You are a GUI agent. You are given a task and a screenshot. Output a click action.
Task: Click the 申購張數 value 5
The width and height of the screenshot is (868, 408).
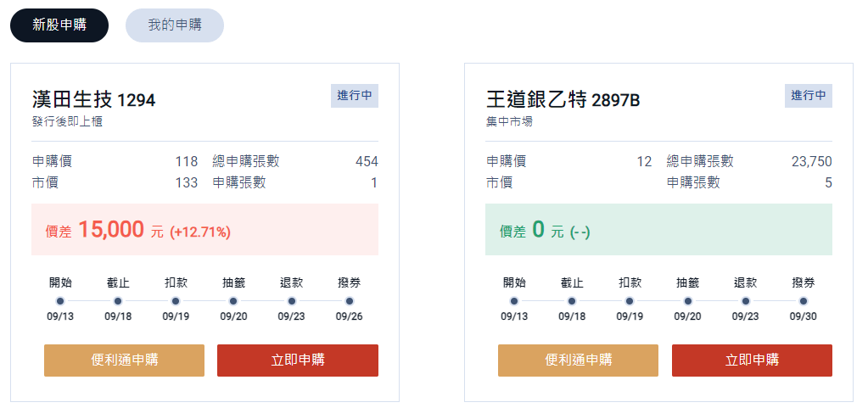click(x=828, y=182)
